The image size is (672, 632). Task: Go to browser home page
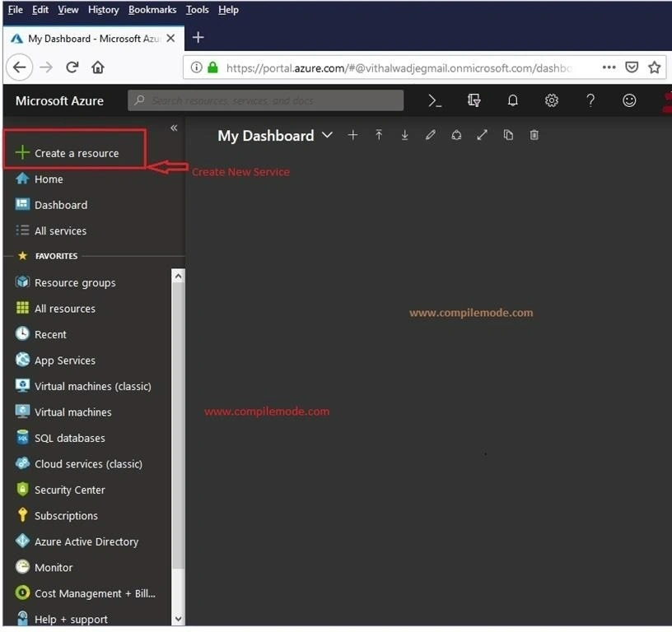(x=98, y=67)
